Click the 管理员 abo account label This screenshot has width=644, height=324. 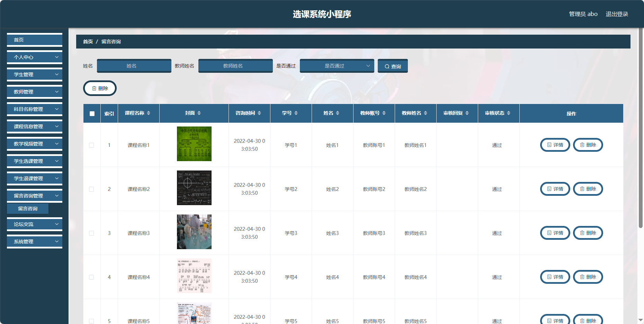tap(583, 14)
